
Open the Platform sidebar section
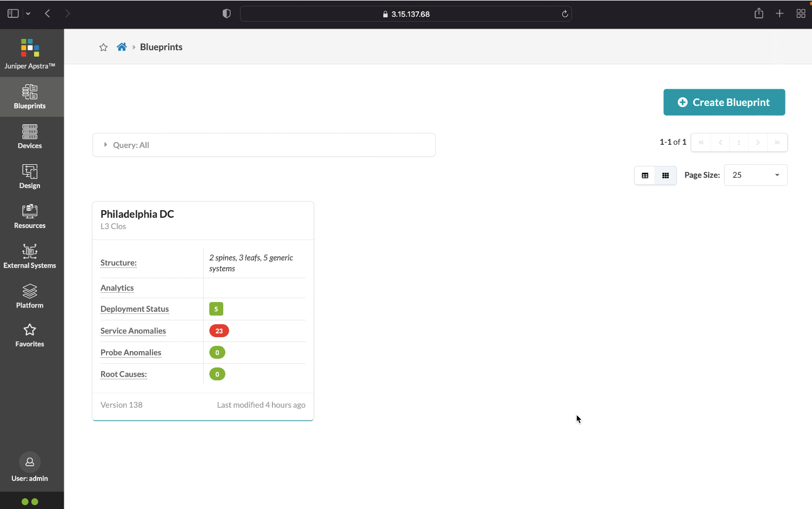click(x=30, y=297)
